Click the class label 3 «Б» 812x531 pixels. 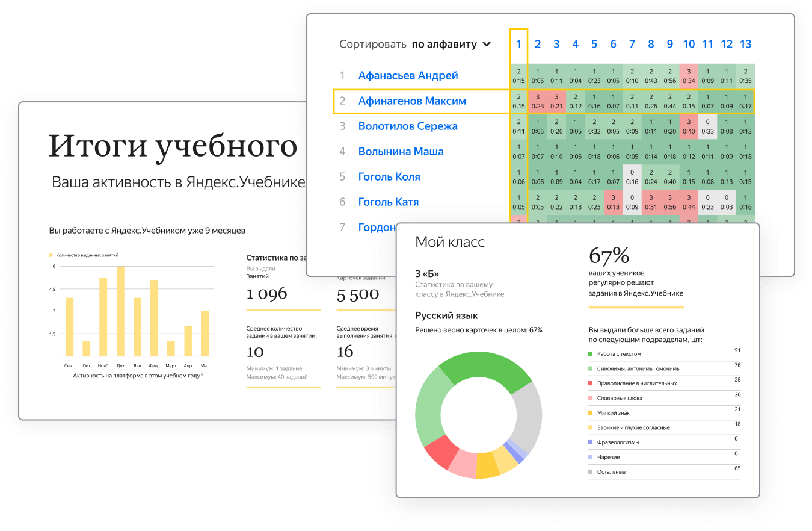pos(427,273)
